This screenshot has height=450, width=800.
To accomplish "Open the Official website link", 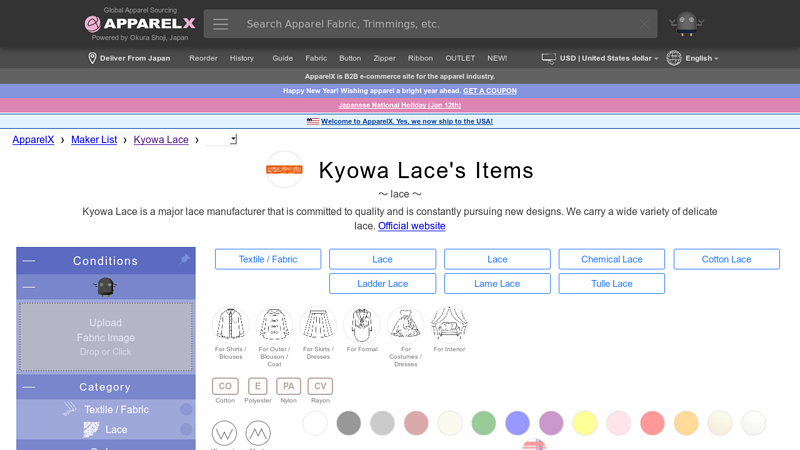I will point(411,226).
